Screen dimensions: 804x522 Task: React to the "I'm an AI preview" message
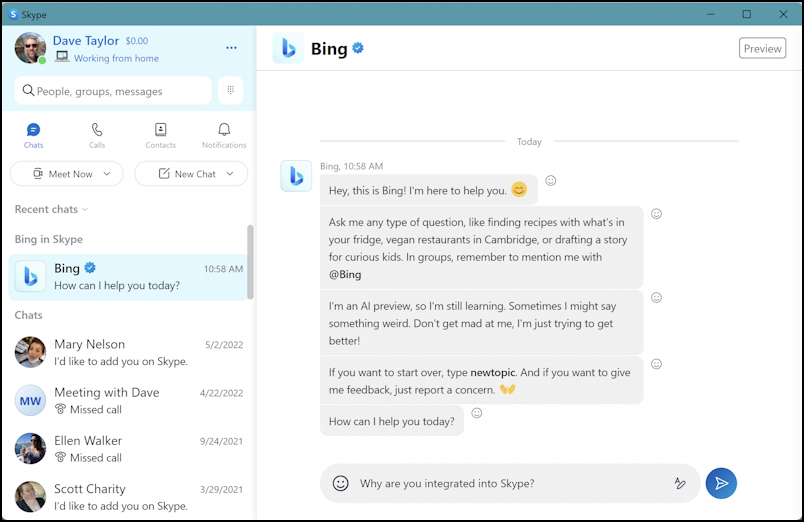point(656,297)
